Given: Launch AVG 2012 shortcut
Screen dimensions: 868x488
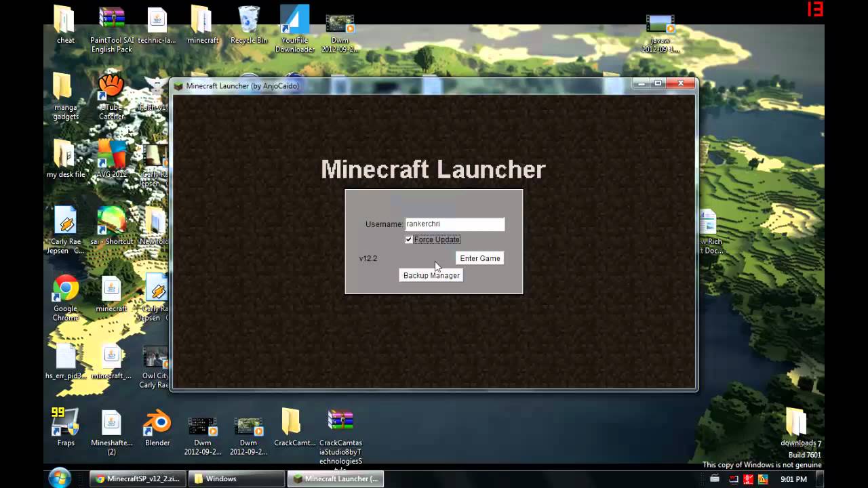Looking at the screenshot, I should click(x=111, y=159).
